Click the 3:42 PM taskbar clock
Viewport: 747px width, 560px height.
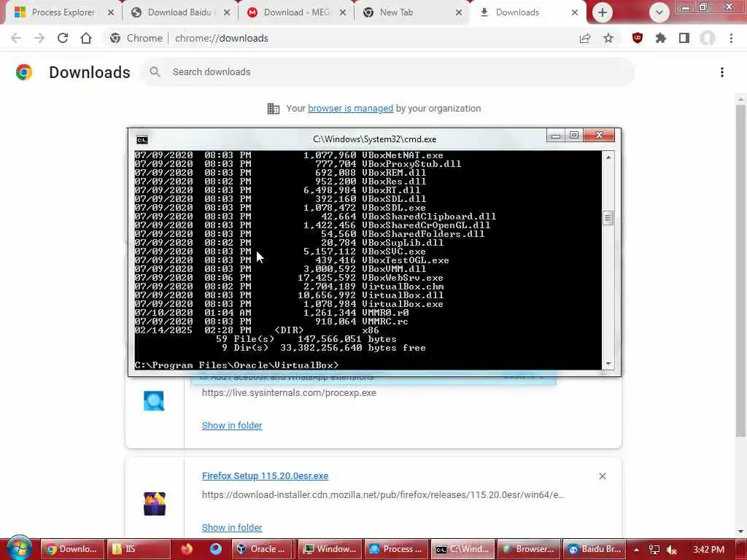709,550
